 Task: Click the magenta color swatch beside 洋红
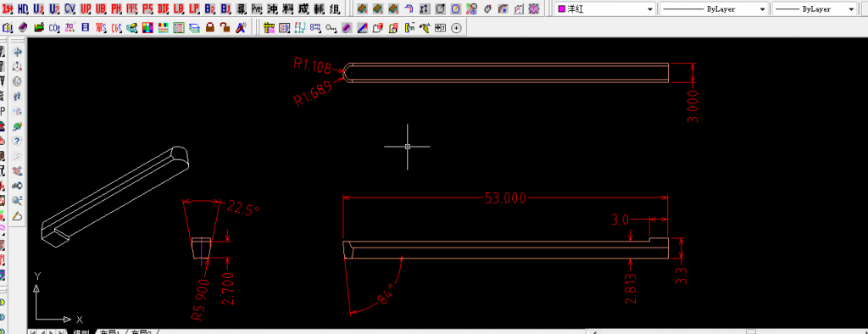click(562, 9)
